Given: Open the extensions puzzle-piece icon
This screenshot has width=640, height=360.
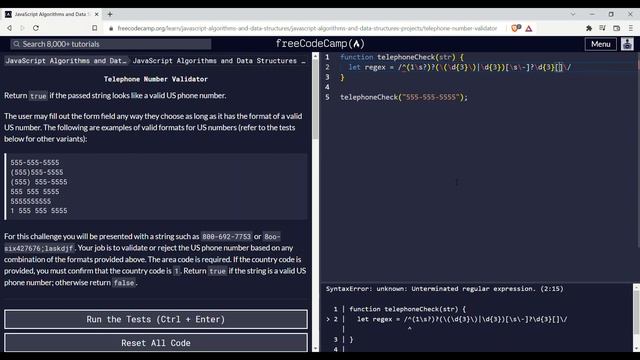Looking at the screenshot, I should [589, 28].
